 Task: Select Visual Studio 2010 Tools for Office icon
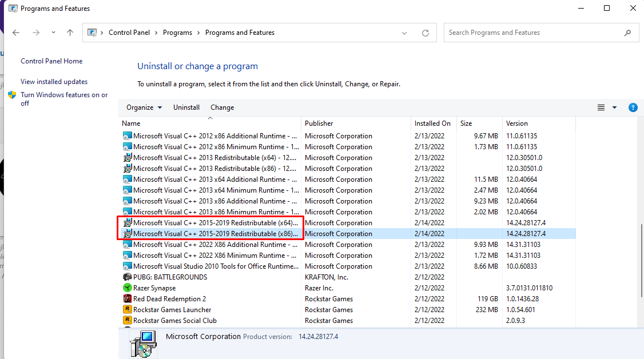click(128, 266)
